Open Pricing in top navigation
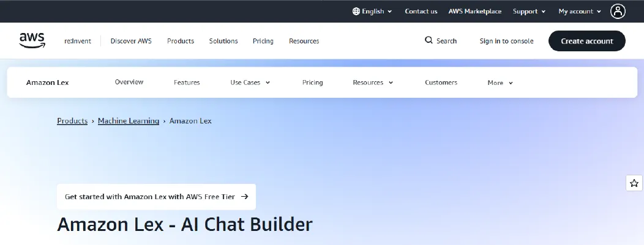The height and width of the screenshot is (245, 644). (263, 41)
